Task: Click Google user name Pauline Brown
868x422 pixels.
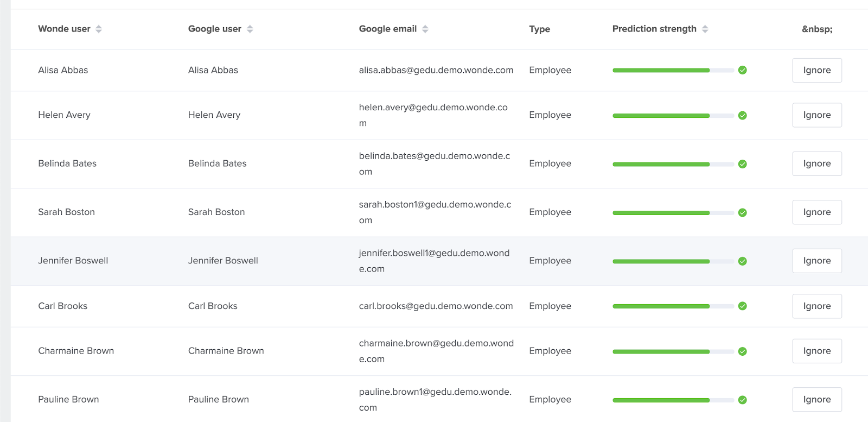Action: click(219, 399)
